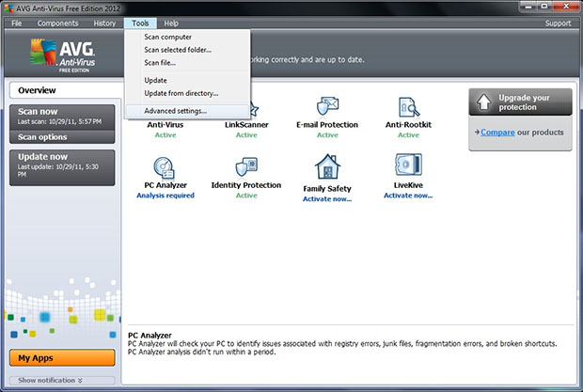
Task: Close the AVG window
Action: pyautogui.click(x=566, y=7)
